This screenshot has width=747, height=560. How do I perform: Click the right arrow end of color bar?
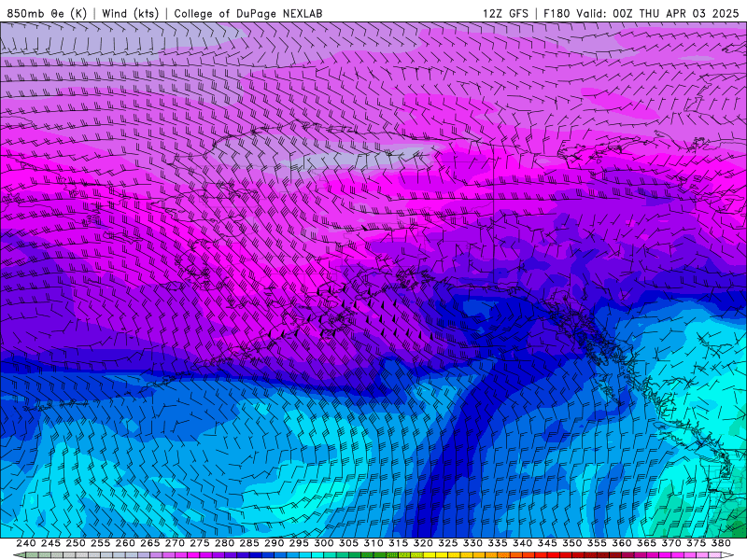coord(727,555)
